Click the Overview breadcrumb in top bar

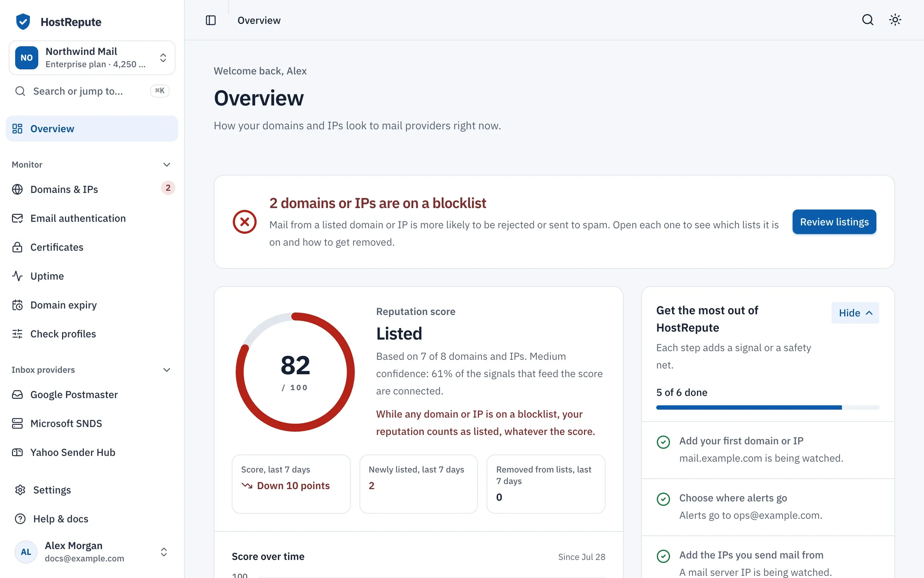tap(259, 20)
